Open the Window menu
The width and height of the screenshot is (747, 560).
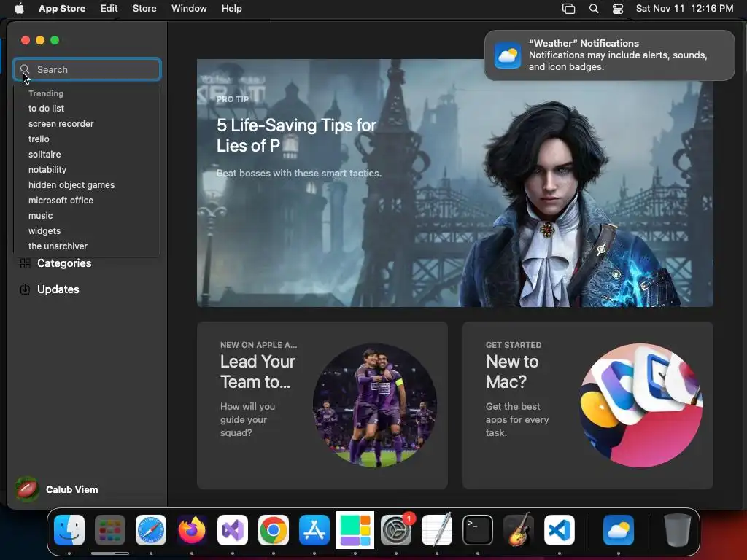tap(189, 9)
